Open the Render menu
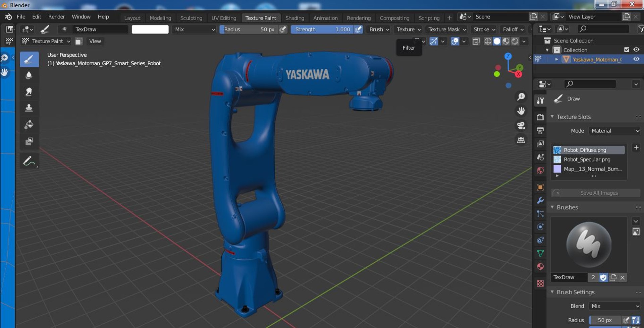 point(56,17)
